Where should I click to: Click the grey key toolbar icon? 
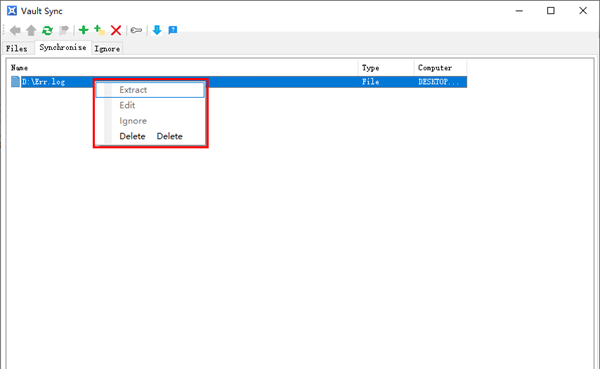point(136,30)
